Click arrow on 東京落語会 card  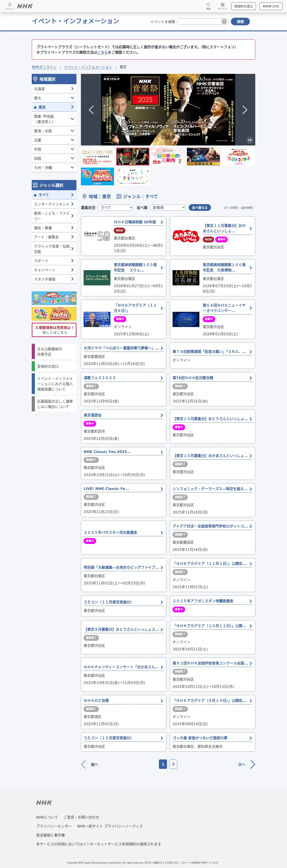coord(162,415)
